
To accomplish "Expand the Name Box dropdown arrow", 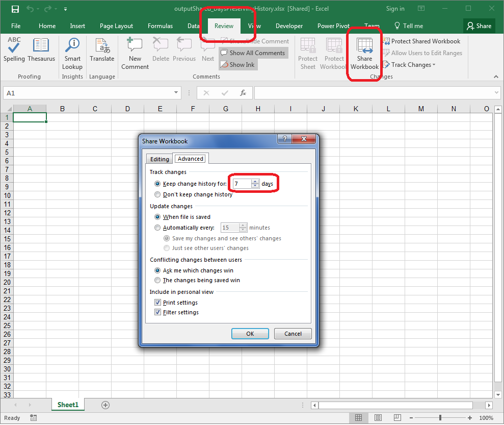I will coord(176,93).
